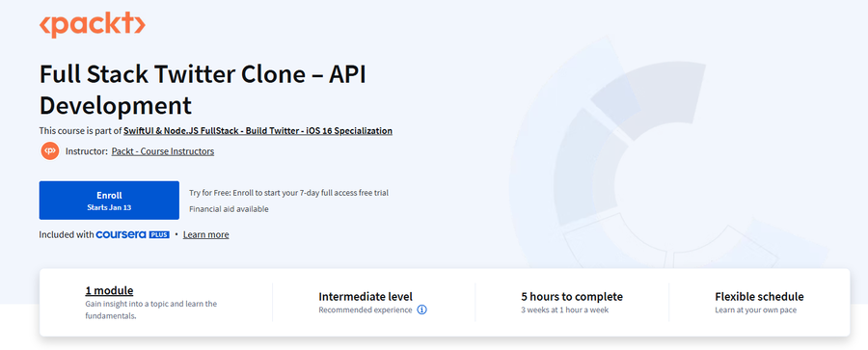Click the Financial aid available text

[x=229, y=209]
